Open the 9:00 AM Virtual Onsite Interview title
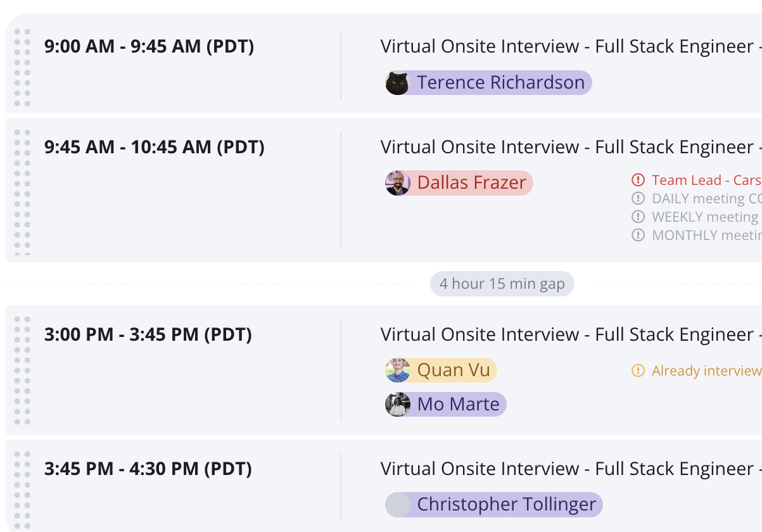This screenshot has height=532, width=762. click(x=567, y=46)
